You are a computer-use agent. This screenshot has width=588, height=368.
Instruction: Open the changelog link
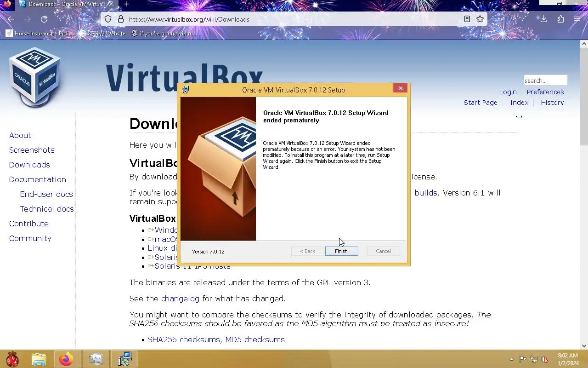click(180, 299)
